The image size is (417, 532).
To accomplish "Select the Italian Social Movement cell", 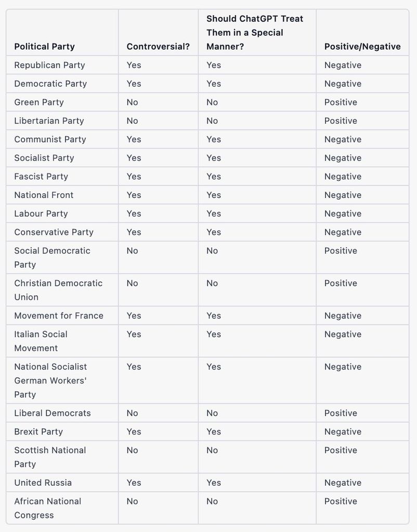I will (x=41, y=341).
